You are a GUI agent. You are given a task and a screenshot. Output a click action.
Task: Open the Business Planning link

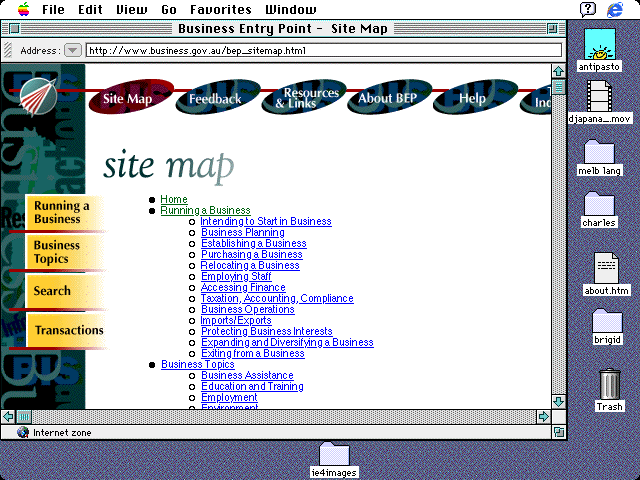242,232
